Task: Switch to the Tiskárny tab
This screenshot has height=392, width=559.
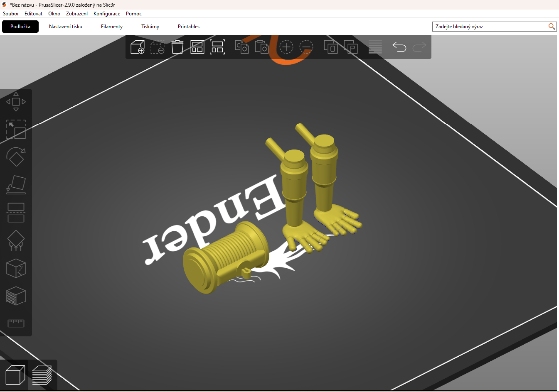Action: coord(150,27)
